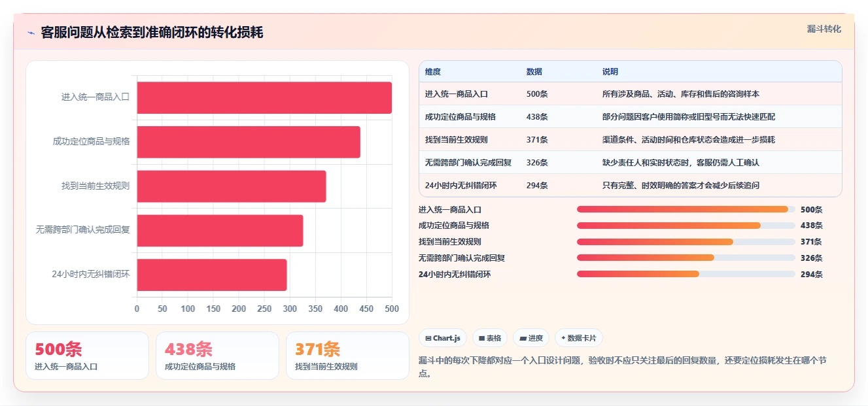
Task: Click the 漏斗转化 tag in header
Action: pyautogui.click(x=824, y=29)
